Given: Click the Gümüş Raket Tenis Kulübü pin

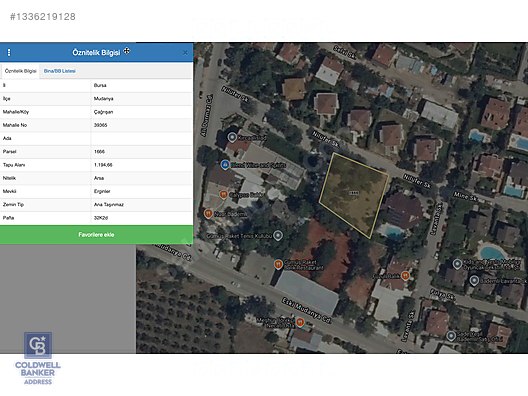Looking at the screenshot, I should pos(277,235).
